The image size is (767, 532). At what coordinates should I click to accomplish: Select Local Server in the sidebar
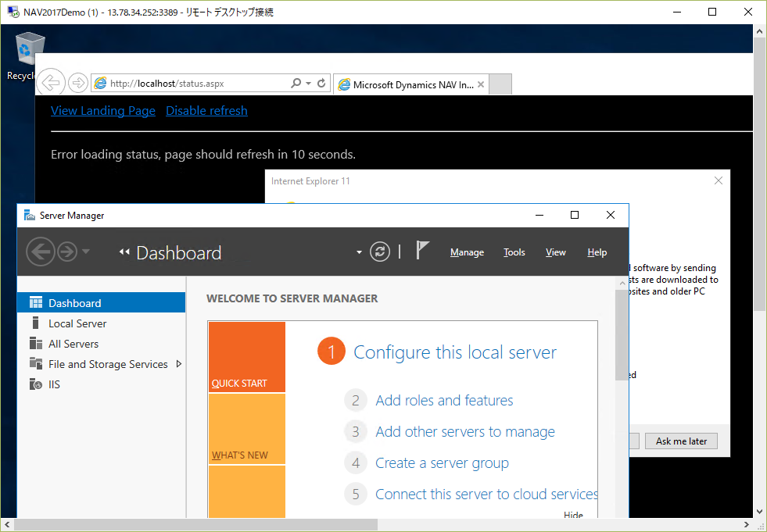(x=102, y=323)
